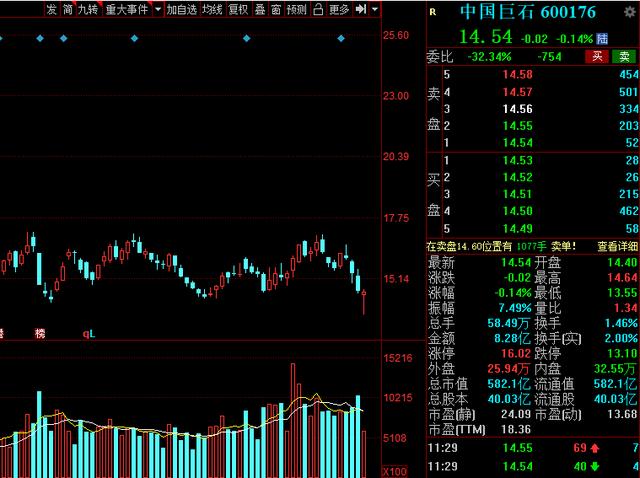Click the 外盘 value 25.94万
The image size is (640, 478).
508,369
